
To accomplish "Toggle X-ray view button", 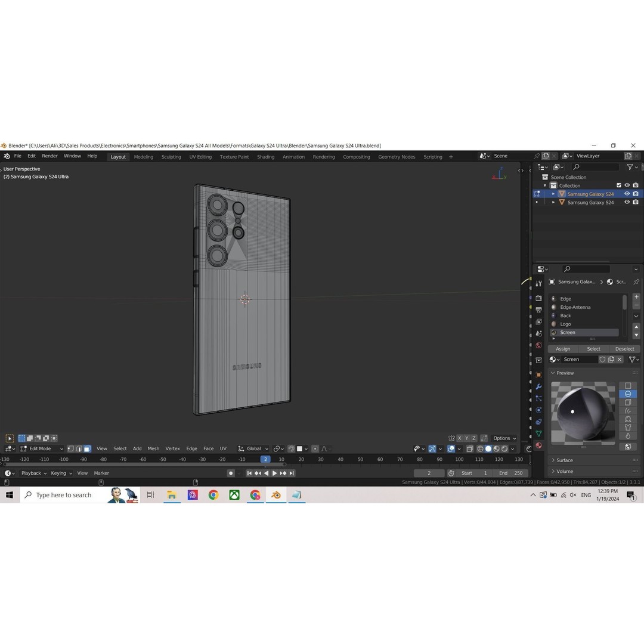I will pos(470,448).
